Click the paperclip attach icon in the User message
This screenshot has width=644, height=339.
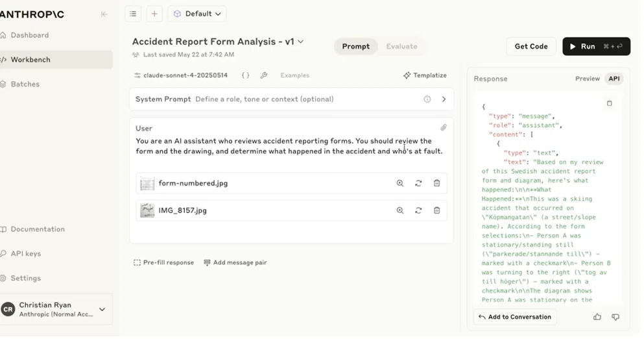click(x=444, y=127)
